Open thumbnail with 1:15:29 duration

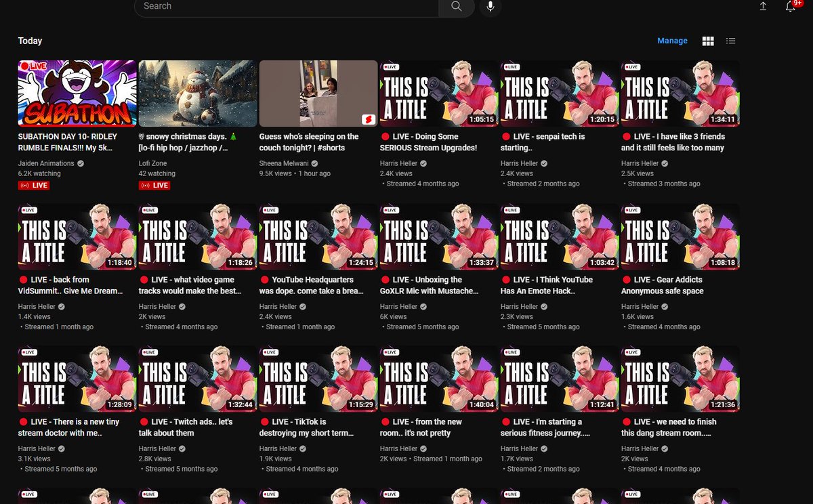point(318,379)
